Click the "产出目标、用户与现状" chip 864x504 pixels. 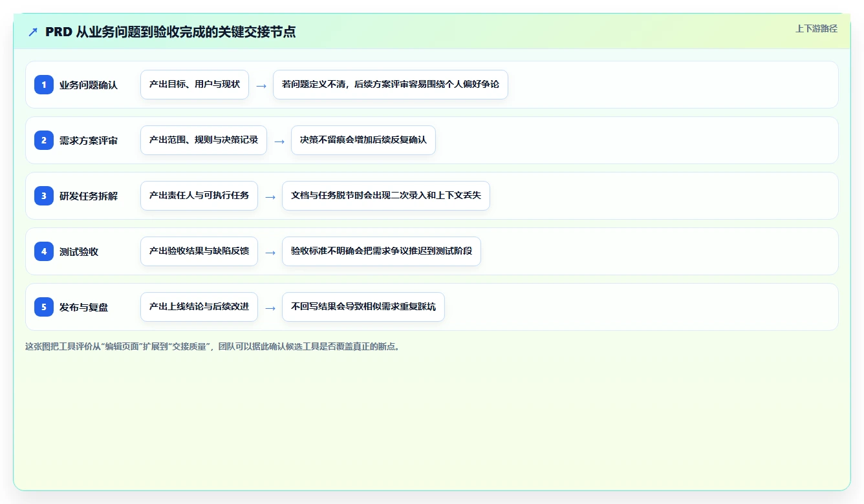(x=195, y=85)
